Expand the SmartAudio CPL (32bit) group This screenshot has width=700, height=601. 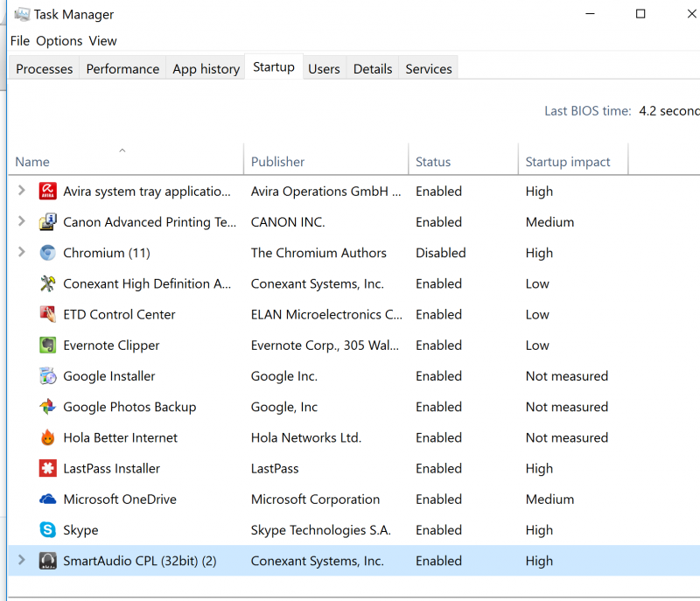click(x=21, y=560)
